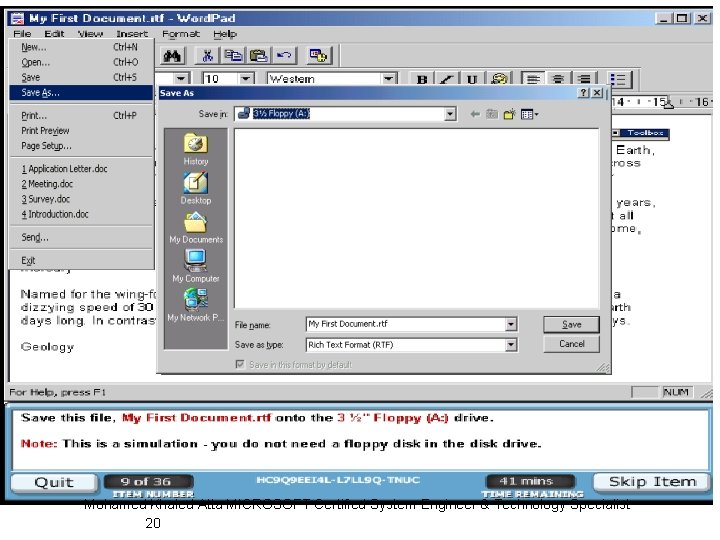The image size is (720, 540).
Task: Click the Skip Item button
Action: click(652, 482)
